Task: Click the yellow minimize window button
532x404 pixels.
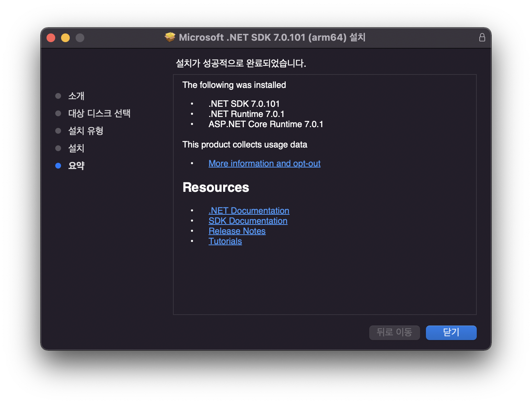Action: pos(65,38)
